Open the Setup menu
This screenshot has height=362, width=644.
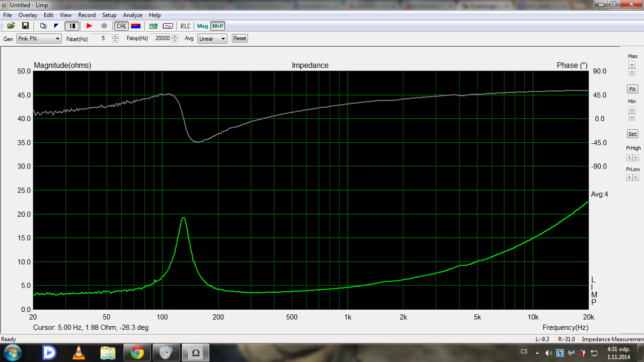109,15
